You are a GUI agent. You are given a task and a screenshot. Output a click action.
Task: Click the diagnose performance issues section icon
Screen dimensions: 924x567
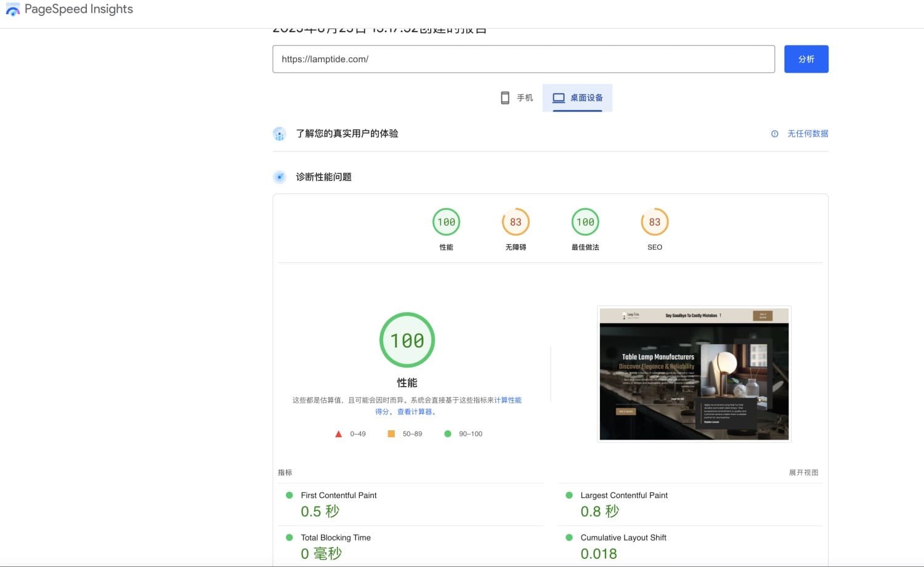coord(280,177)
